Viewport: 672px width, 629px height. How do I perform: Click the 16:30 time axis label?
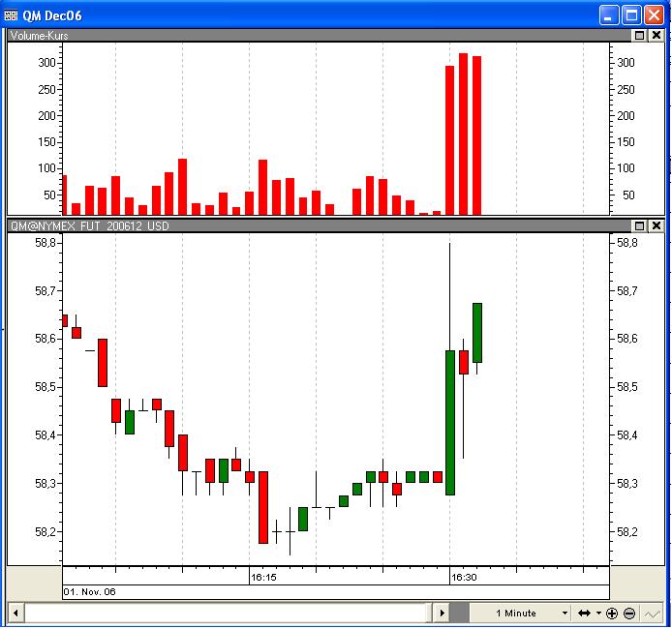click(464, 577)
